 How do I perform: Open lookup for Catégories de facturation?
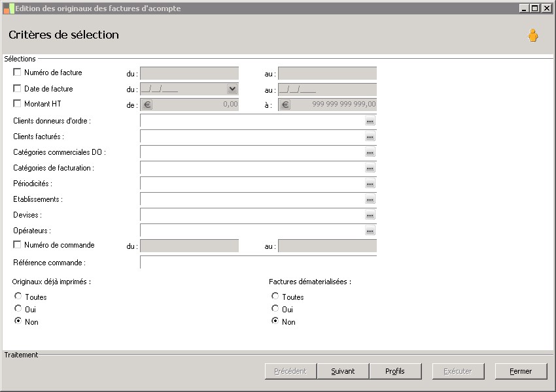(370, 169)
